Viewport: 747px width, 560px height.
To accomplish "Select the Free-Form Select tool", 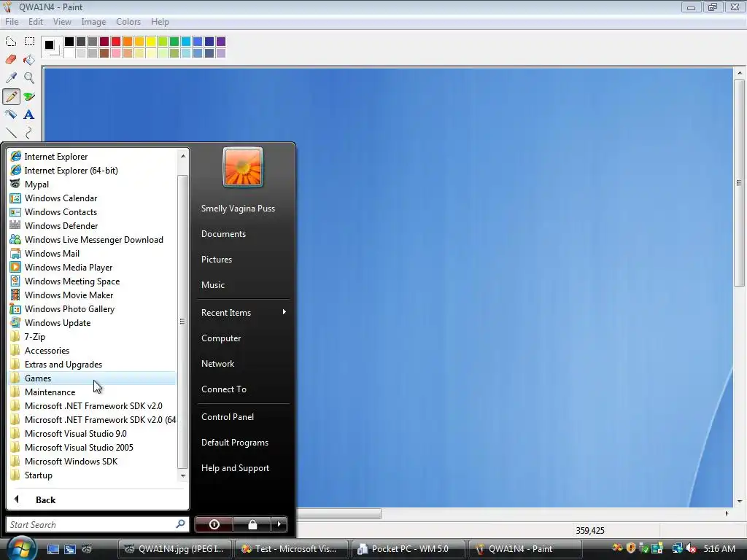I will click(11, 42).
